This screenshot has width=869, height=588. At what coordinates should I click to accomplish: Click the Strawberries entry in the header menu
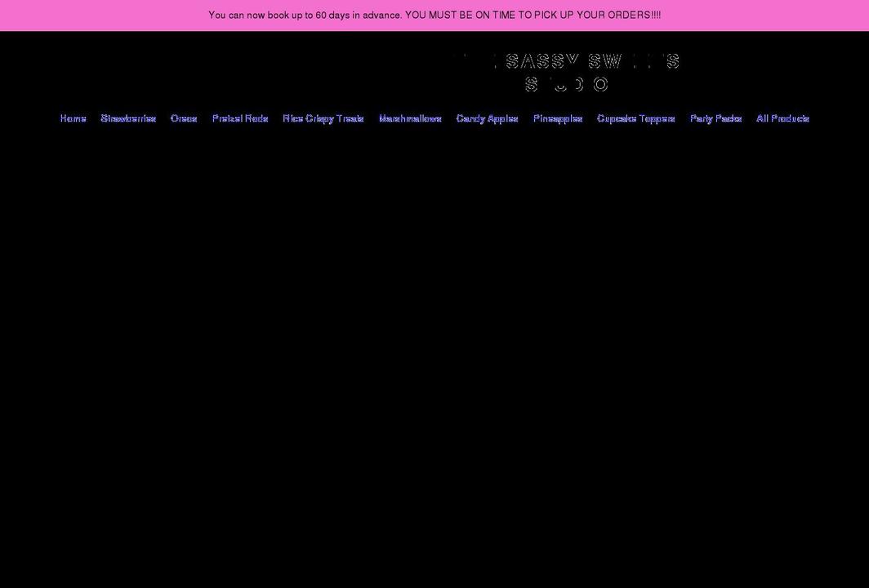pyautogui.click(x=128, y=118)
